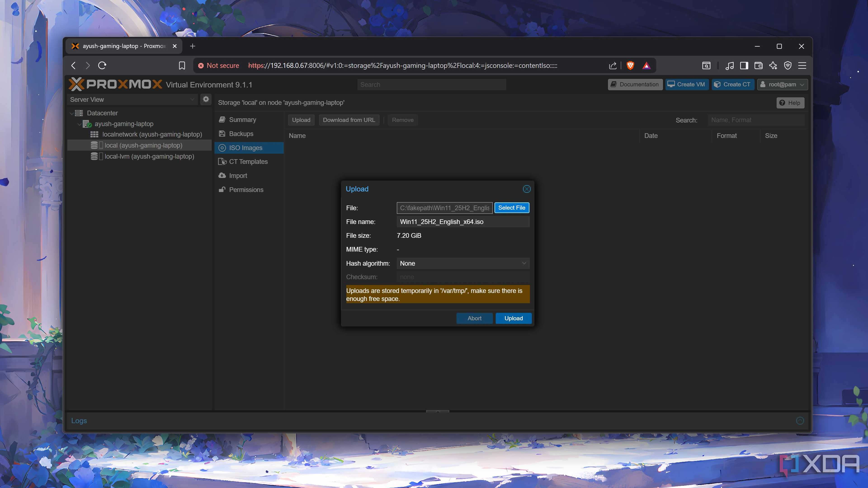The image size is (868, 488).
Task: Open the Permissions section
Action: pyautogui.click(x=249, y=190)
